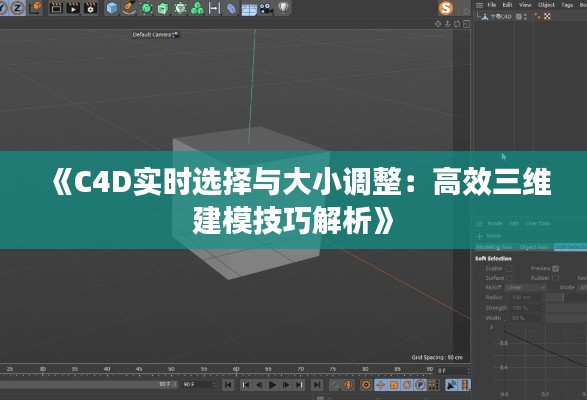Select the object's orange Phong tag
Viewport: 587px width, 400px height.
538,16
